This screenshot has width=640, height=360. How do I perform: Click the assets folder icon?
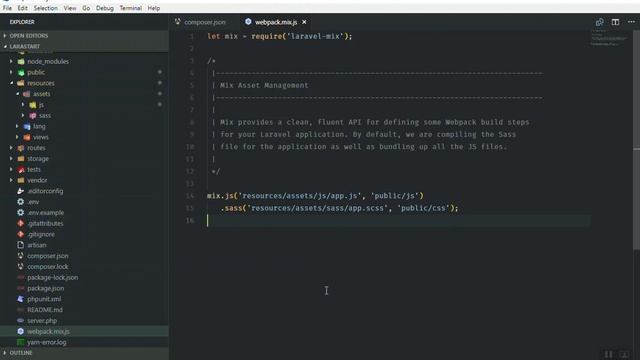coord(27,94)
